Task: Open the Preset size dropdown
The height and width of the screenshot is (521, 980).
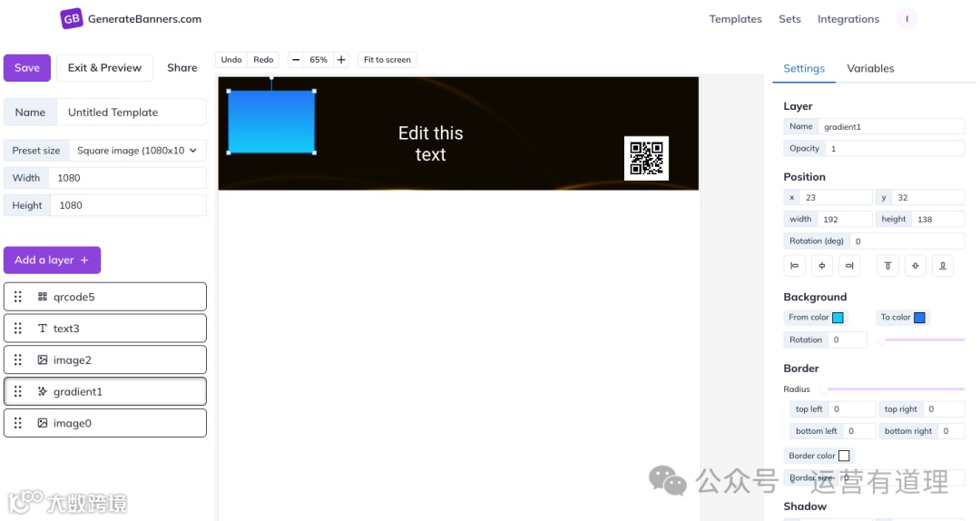Action: [138, 151]
